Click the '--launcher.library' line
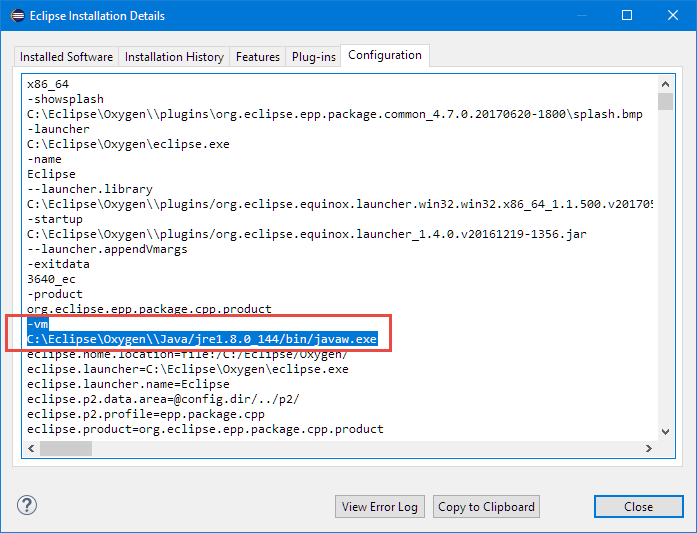This screenshot has height=533, width=697. (x=90, y=189)
